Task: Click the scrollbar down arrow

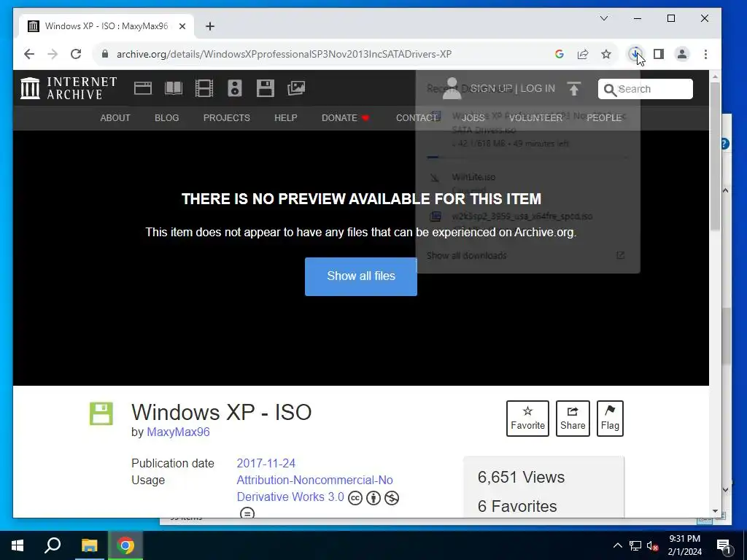Action: click(715, 511)
